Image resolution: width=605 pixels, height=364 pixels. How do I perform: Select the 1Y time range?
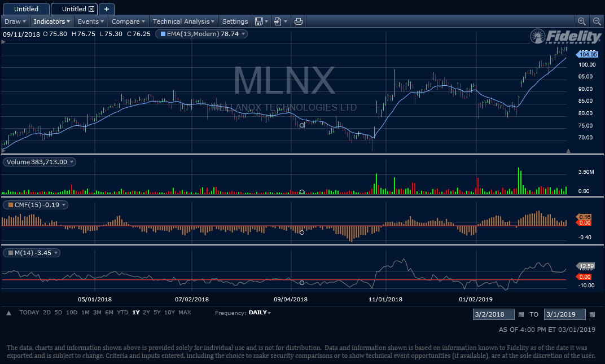pos(136,313)
